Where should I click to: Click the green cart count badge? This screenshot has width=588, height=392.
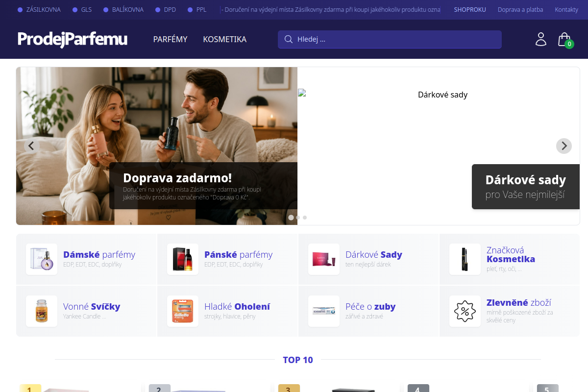click(x=569, y=44)
